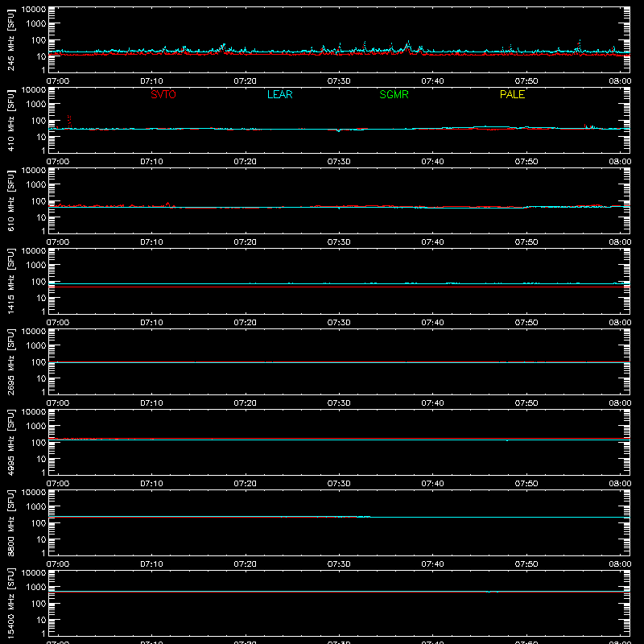Click the red SVTO station legend label
This screenshot has width=644, height=644.
click(163, 94)
